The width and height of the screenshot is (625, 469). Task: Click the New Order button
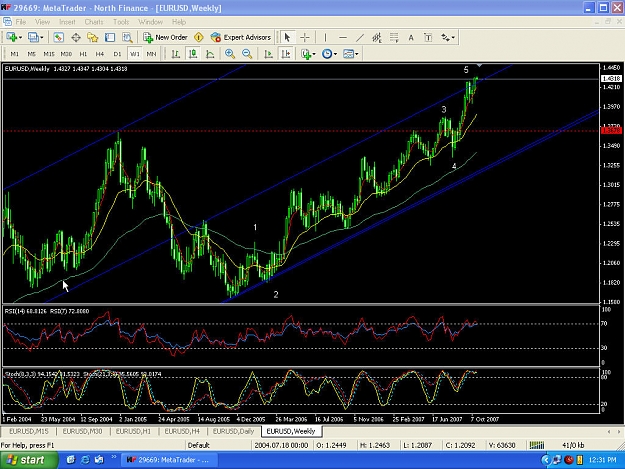click(165, 37)
